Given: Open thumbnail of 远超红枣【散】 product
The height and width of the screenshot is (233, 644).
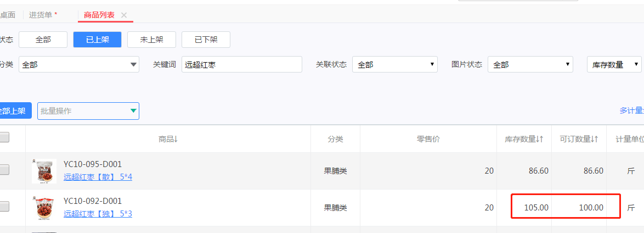Looking at the screenshot, I should (x=44, y=171).
